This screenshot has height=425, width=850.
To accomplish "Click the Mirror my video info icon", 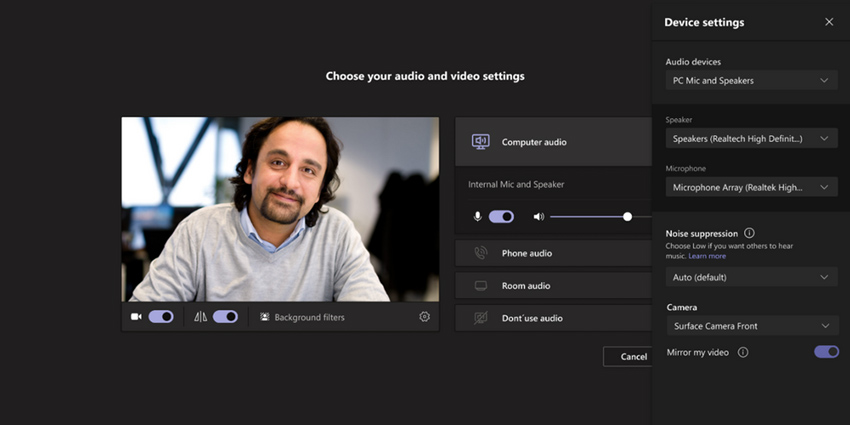I will point(743,352).
